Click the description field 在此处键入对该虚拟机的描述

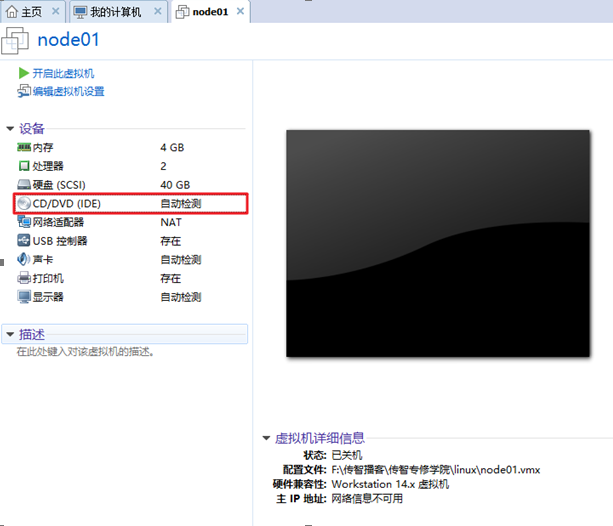[x=85, y=352]
